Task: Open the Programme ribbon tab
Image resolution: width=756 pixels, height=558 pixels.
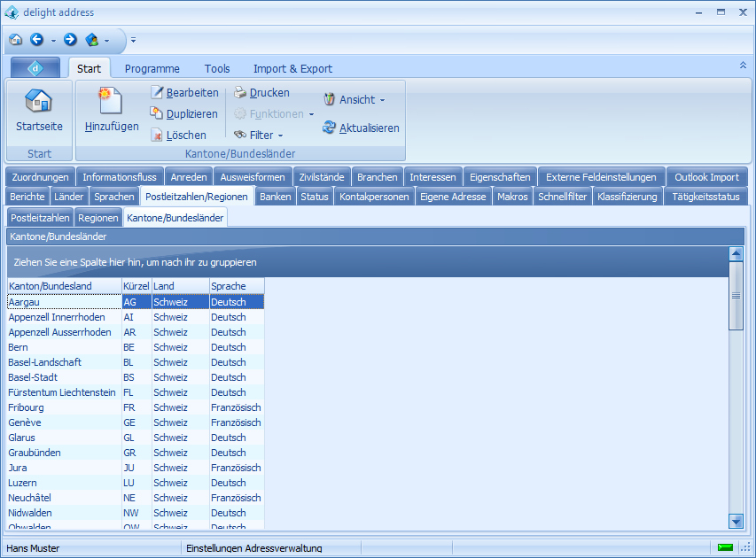Action: tap(152, 68)
